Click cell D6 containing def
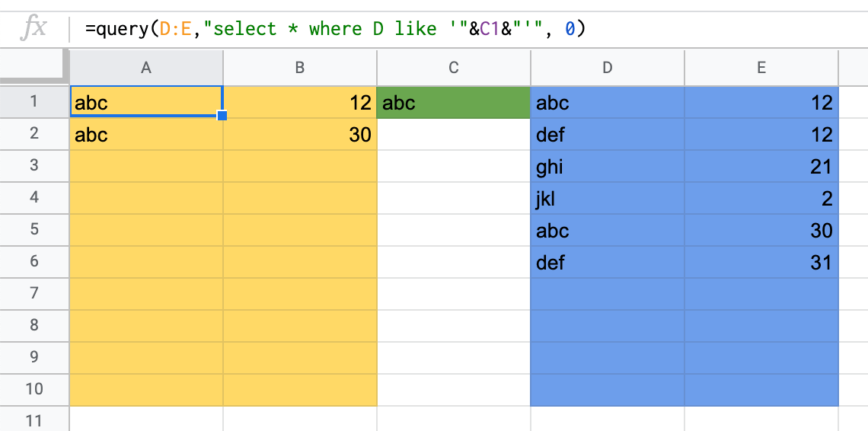 point(607,263)
